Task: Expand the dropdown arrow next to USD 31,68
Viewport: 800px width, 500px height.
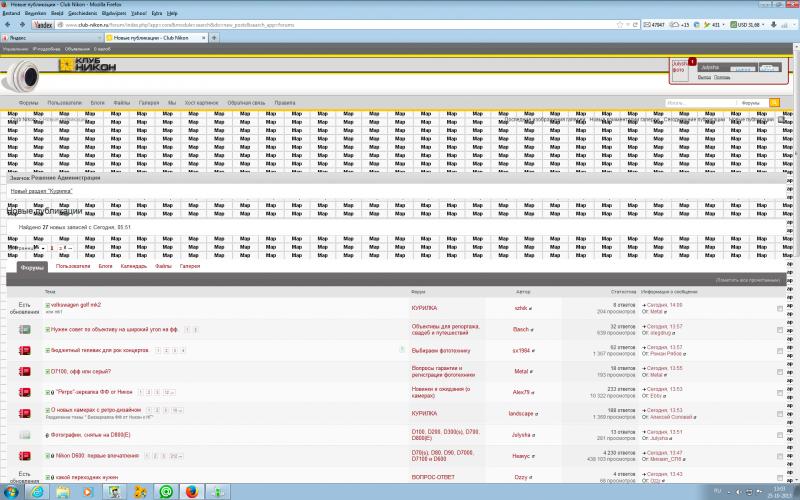Action: (x=763, y=24)
